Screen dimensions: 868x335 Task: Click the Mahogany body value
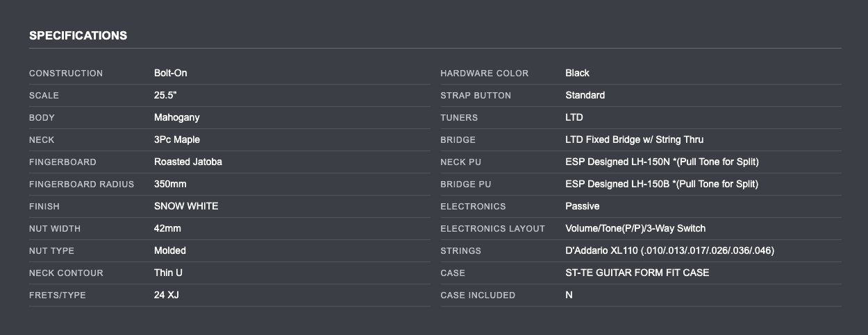tap(176, 117)
